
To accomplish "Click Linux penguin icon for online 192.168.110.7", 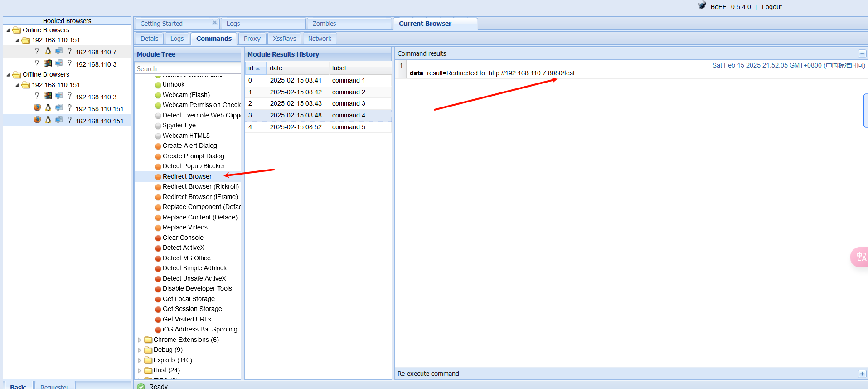I will [48, 51].
